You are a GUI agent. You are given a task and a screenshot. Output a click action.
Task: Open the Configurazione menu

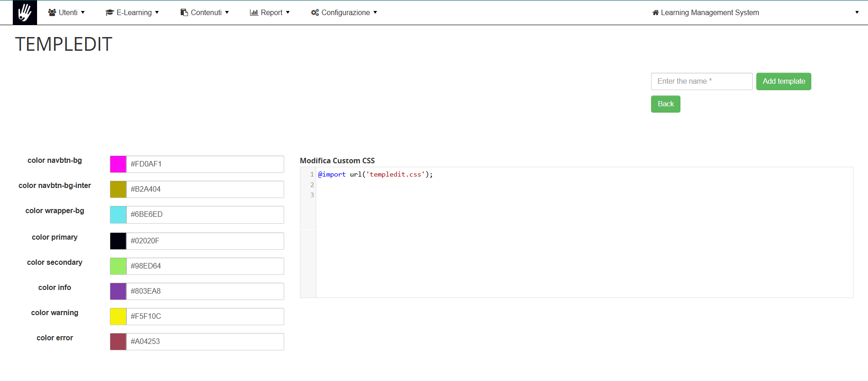(344, 12)
